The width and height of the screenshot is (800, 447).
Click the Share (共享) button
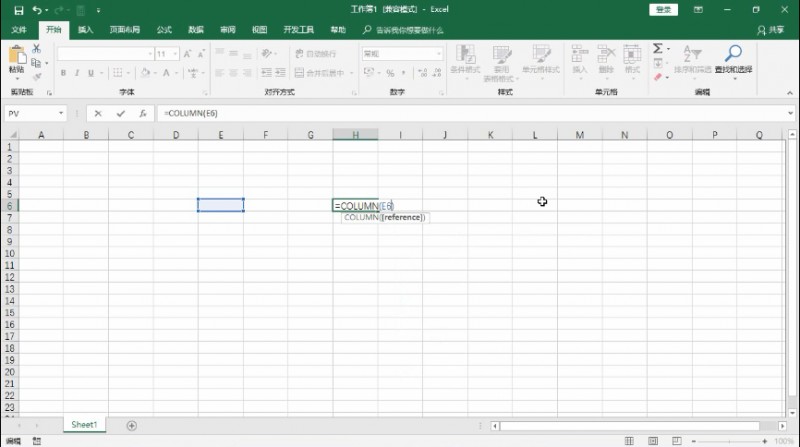click(x=771, y=30)
